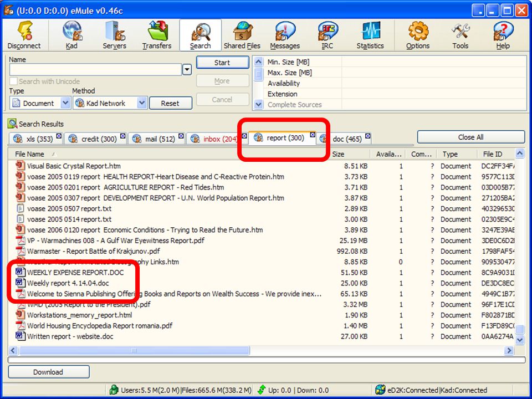The width and height of the screenshot is (532, 399).
Task: Click the users icon in status bar
Action: click(x=114, y=390)
